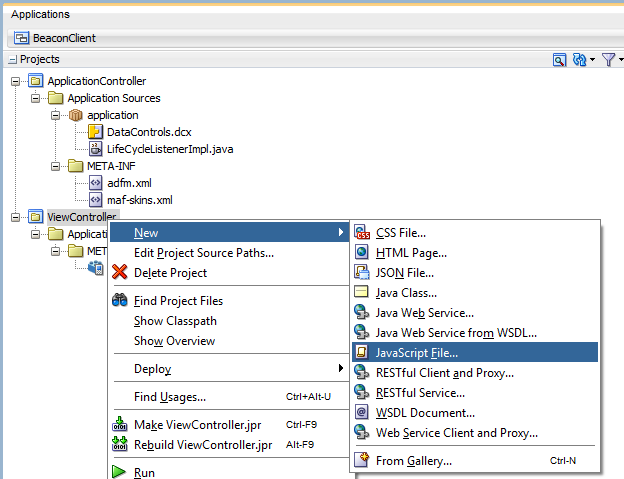Image resolution: width=624 pixels, height=479 pixels.
Task: Click the Application Sources folder icon
Action: (x=55, y=98)
